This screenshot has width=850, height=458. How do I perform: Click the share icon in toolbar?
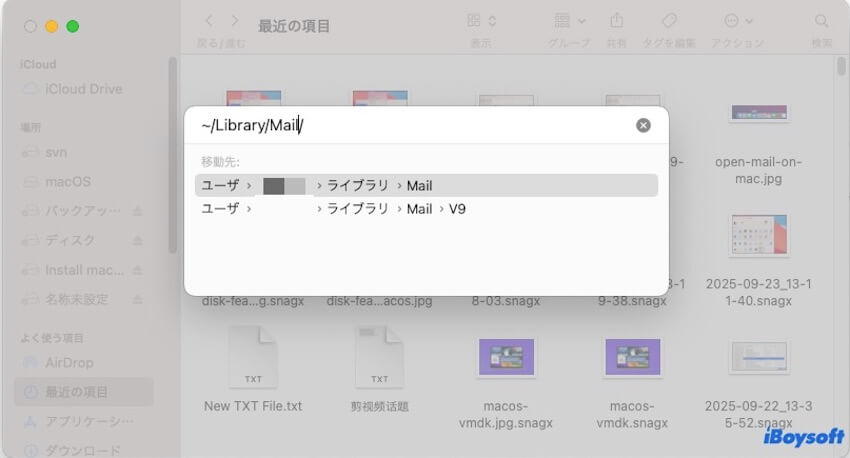tap(617, 21)
